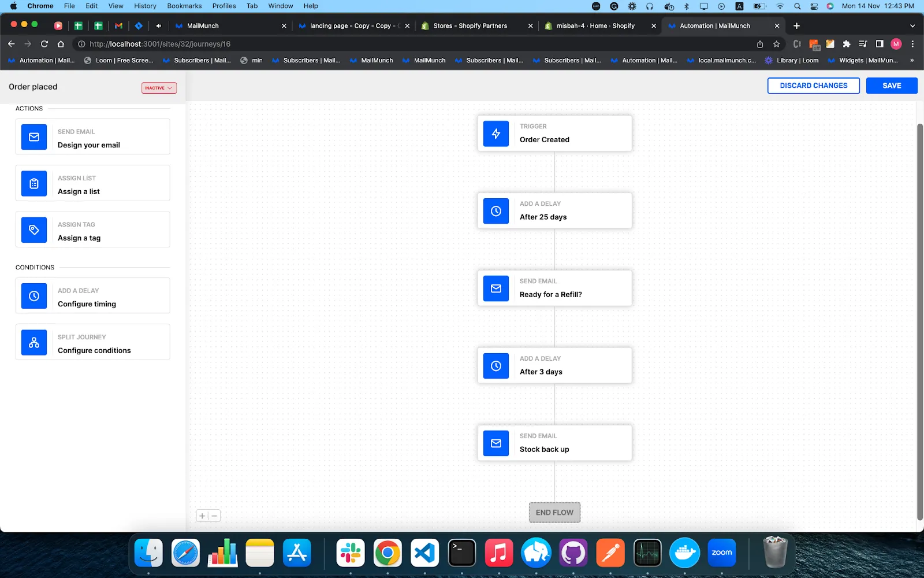The image size is (924, 578).
Task: Open Visual Studio Code from the dock
Action: point(424,553)
